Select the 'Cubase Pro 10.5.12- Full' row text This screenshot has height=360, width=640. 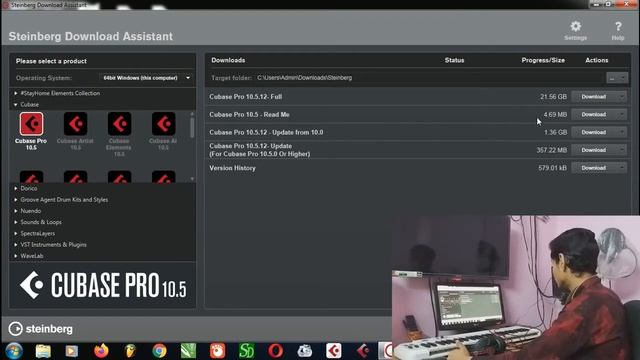246,97
